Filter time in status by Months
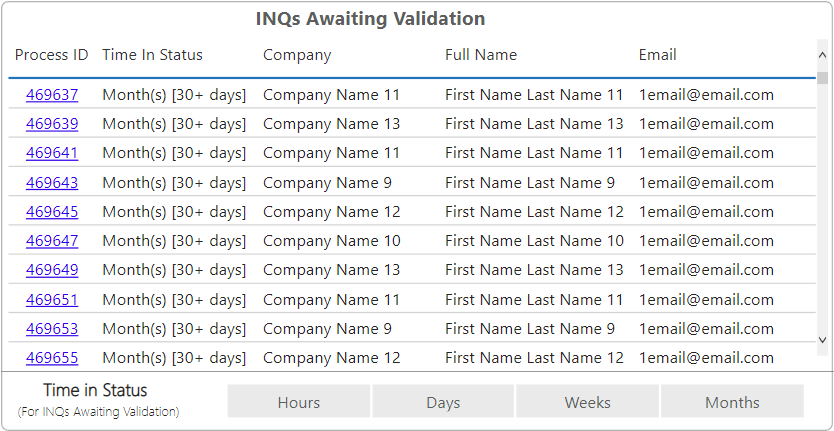The image size is (834, 431). pos(732,402)
